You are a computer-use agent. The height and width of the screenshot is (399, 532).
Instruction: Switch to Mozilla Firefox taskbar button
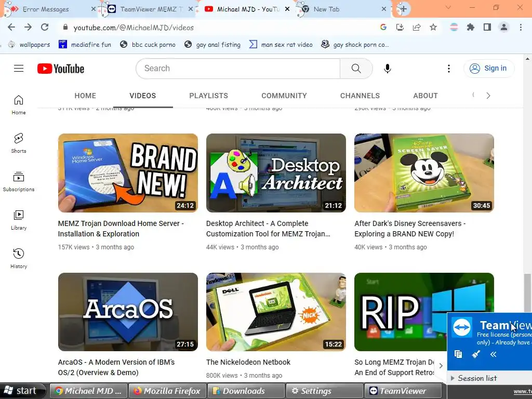[x=167, y=391]
